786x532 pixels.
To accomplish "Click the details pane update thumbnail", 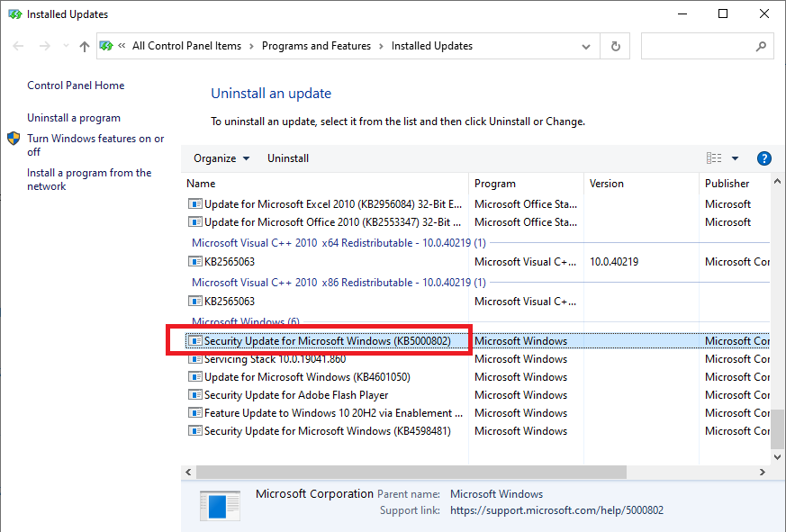I will pos(220,505).
